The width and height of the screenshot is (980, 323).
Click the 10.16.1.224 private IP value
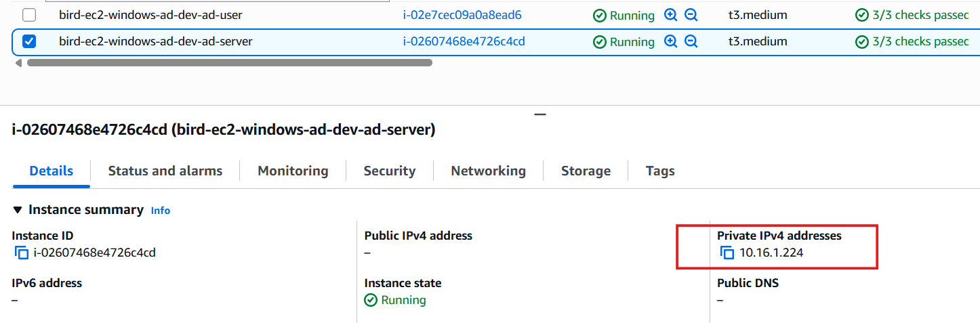click(771, 253)
